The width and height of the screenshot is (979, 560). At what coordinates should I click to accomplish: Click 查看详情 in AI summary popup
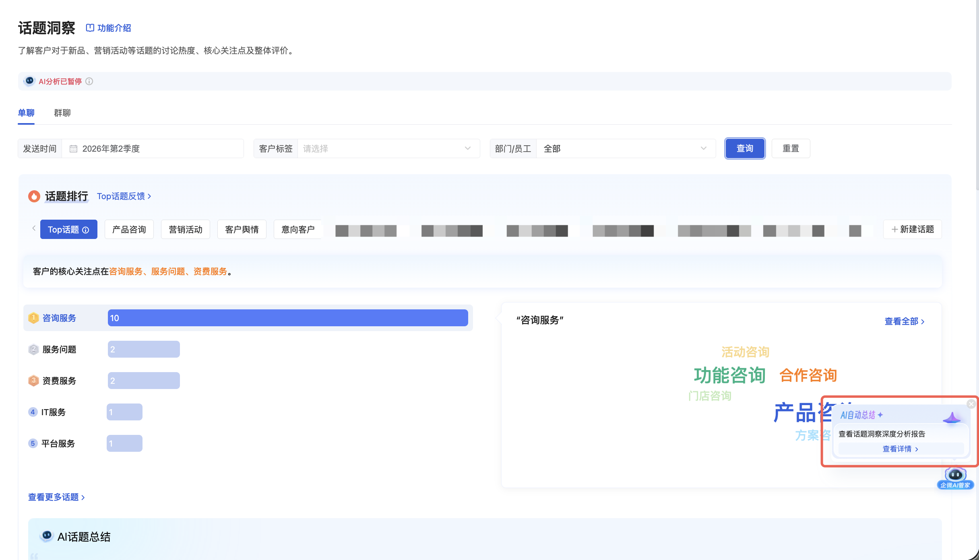pos(901,449)
